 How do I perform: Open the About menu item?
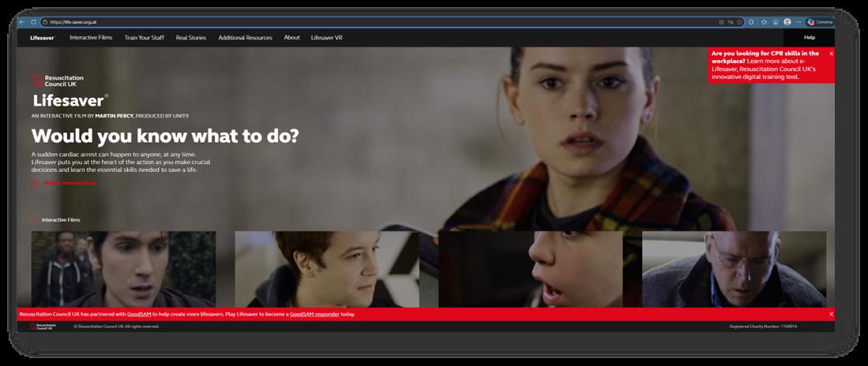coord(291,38)
